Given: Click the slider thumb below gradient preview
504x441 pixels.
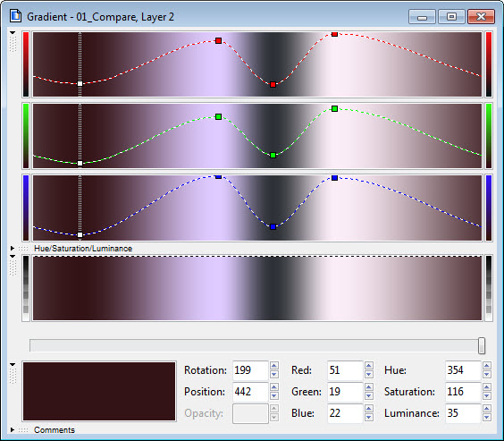Looking at the screenshot, I should [481, 346].
